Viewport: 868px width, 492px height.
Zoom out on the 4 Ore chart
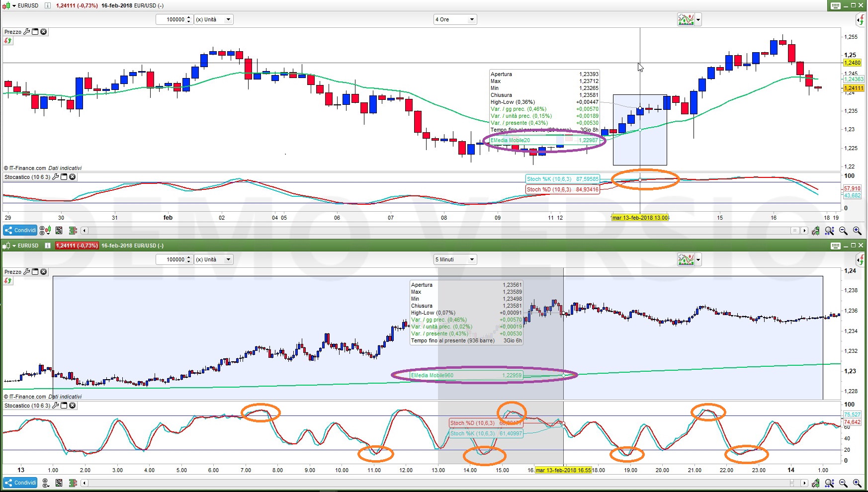pos(843,231)
